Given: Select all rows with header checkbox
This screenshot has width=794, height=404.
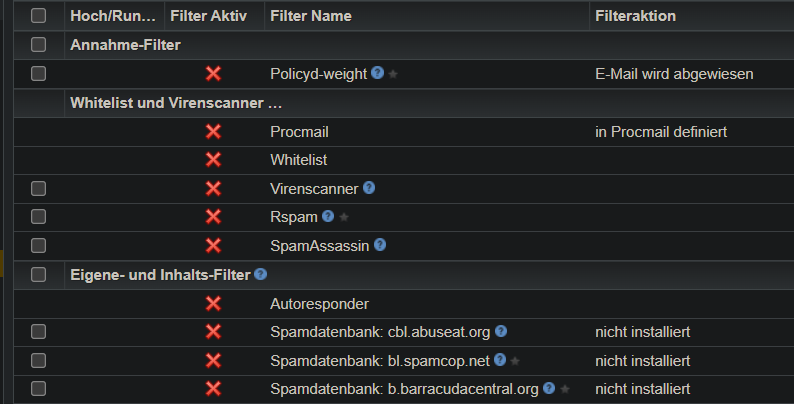Looking at the screenshot, I should click(39, 16).
